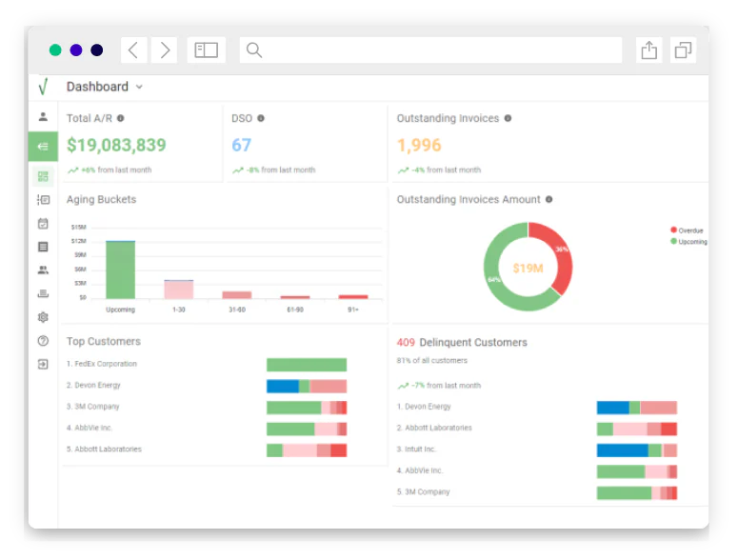
Task: Click inside the browser address field
Action: [x=430, y=50]
